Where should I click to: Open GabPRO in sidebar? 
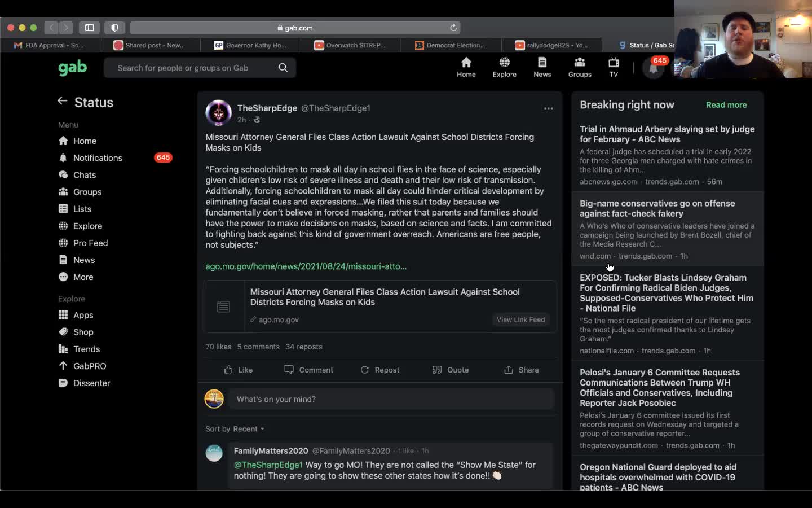point(82,366)
